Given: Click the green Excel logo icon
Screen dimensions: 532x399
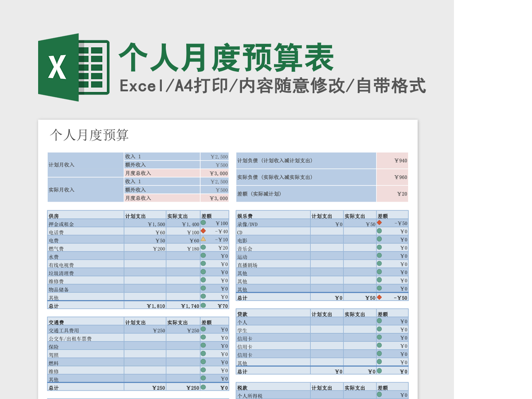Looking at the screenshot, I should [74, 67].
